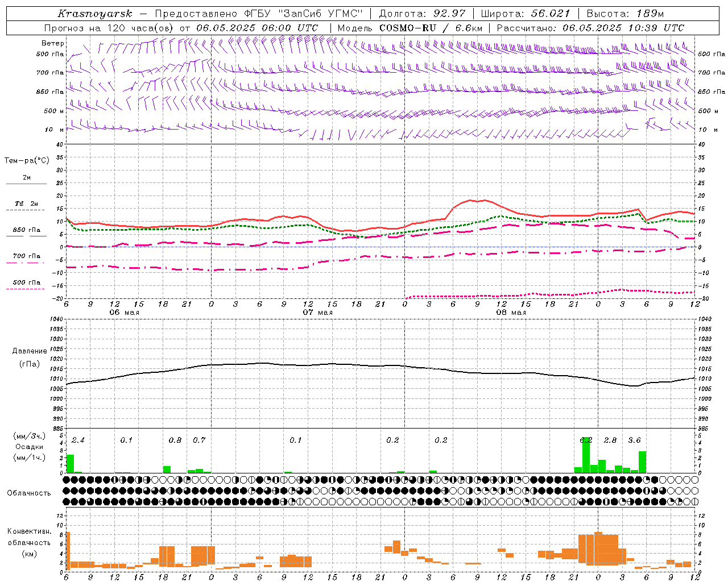Select the 'Долгота: 92.97' header field
This screenshot has height=582, width=728.
pyautogui.click(x=422, y=14)
